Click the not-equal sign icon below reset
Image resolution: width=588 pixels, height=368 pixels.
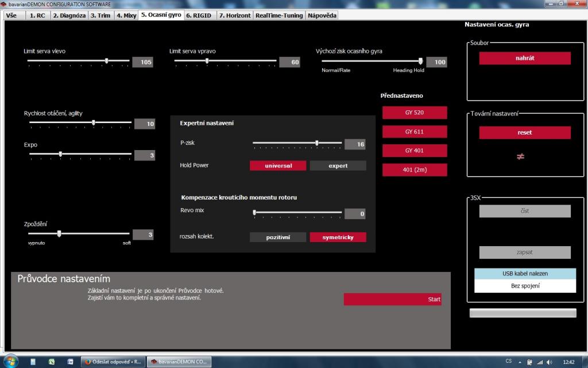pos(521,156)
